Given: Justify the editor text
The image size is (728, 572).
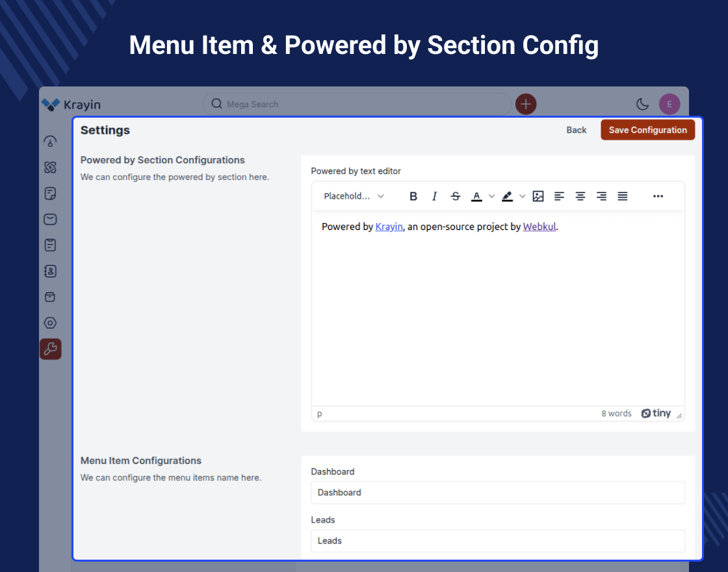Looking at the screenshot, I should (623, 196).
